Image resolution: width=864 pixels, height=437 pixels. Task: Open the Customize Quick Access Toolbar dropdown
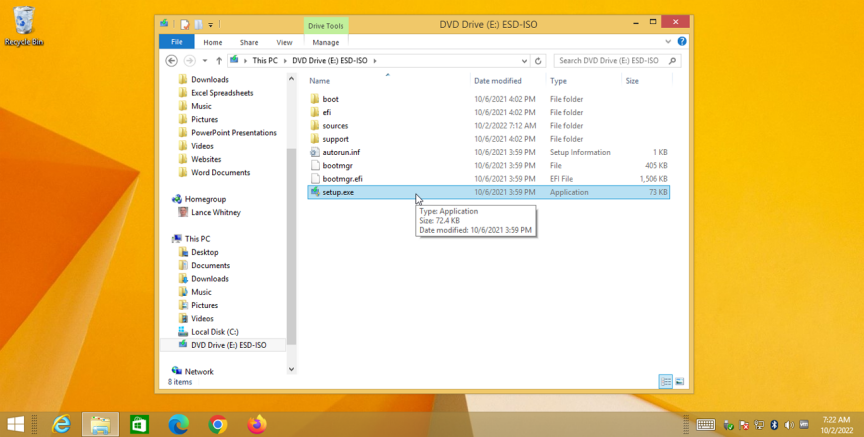coord(210,25)
